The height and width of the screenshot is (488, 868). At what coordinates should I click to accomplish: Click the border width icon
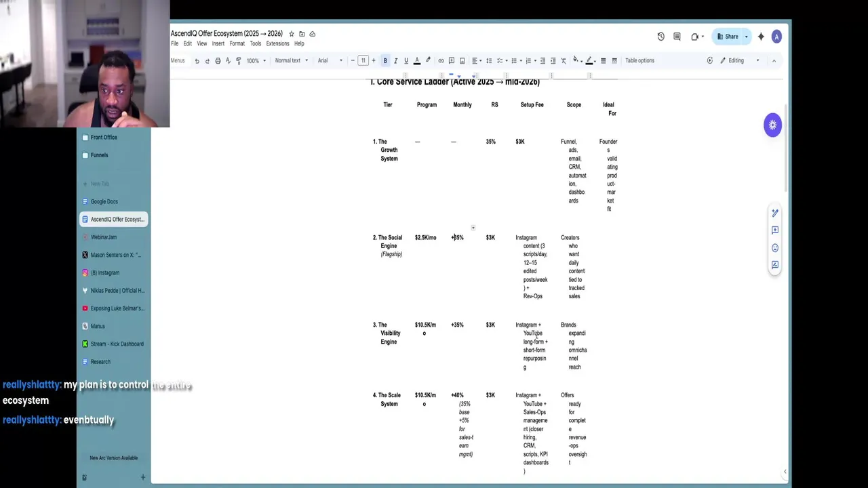click(604, 61)
